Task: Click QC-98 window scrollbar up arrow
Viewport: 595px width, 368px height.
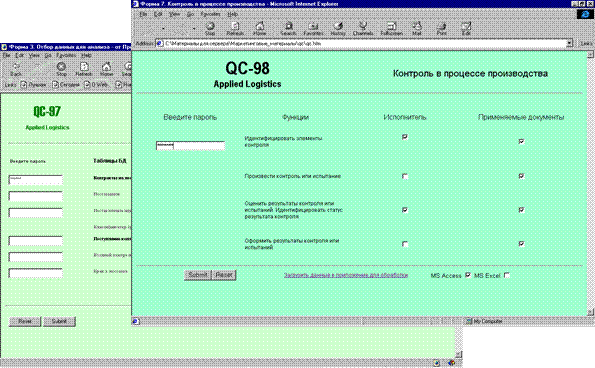Action: pos(590,55)
